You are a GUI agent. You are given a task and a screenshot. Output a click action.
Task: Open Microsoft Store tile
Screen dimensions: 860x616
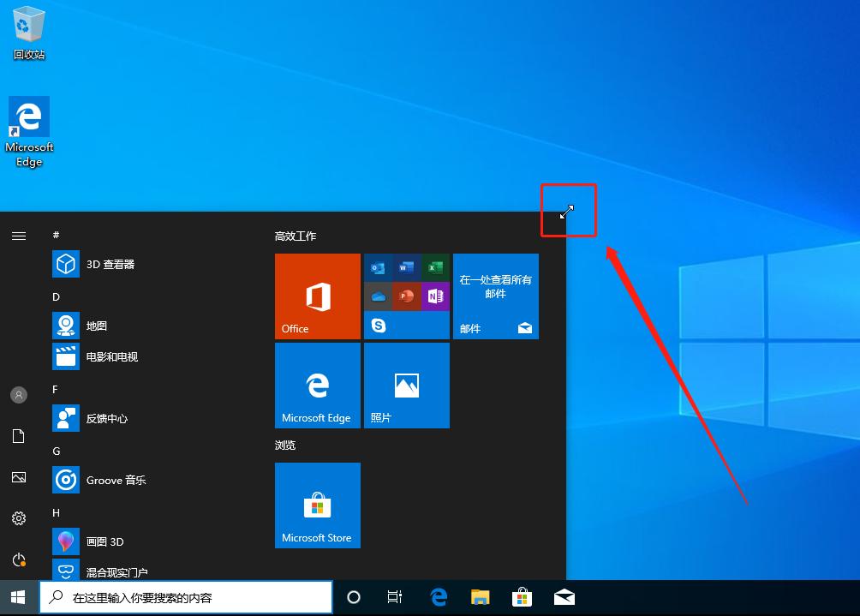(x=317, y=505)
